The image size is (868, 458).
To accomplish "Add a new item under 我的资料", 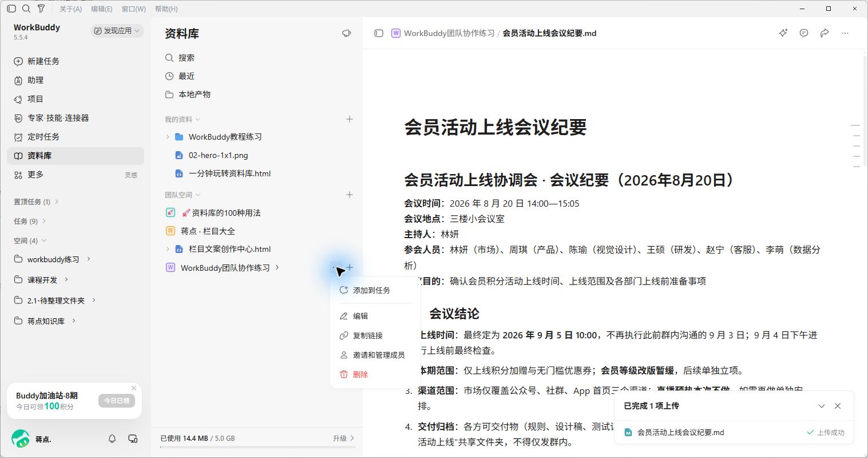I will point(350,119).
